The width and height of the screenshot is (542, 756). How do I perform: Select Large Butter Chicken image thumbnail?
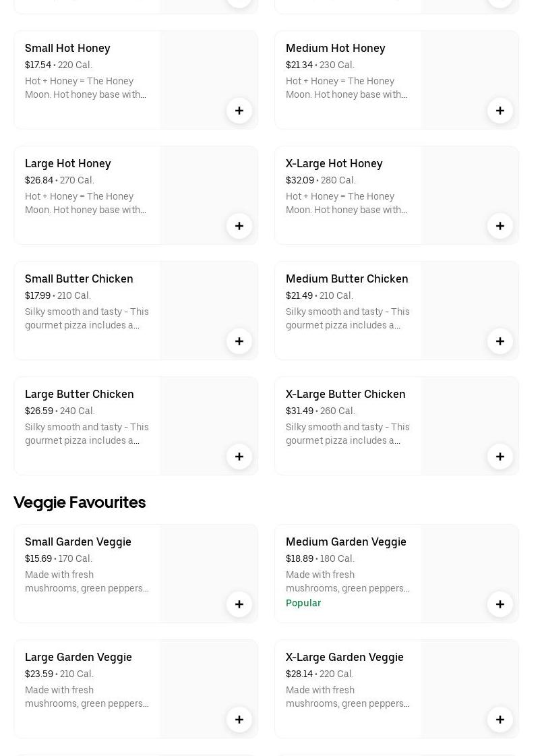[202, 418]
